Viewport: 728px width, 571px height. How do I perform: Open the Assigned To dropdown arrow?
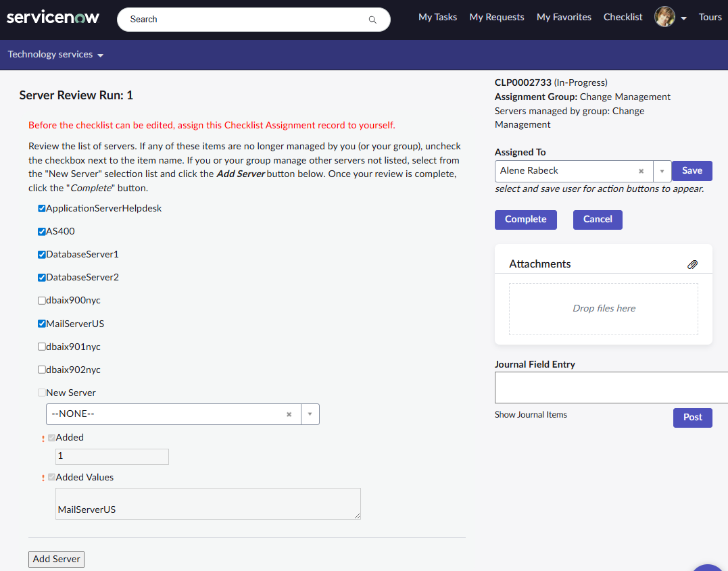662,171
